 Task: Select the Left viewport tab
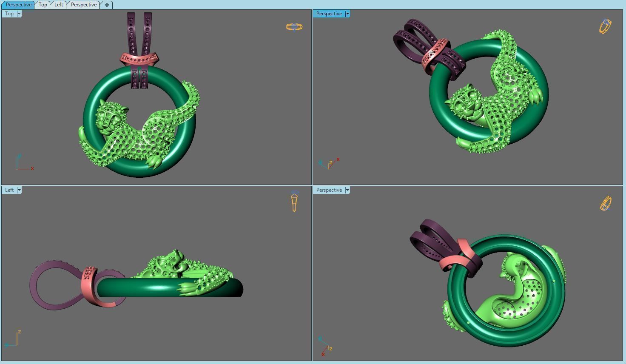tap(59, 5)
